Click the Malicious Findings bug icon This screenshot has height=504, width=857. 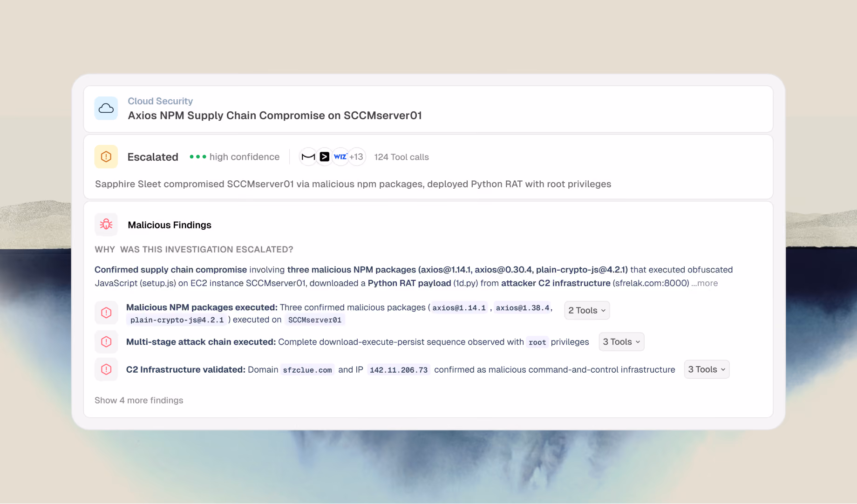[x=106, y=225]
